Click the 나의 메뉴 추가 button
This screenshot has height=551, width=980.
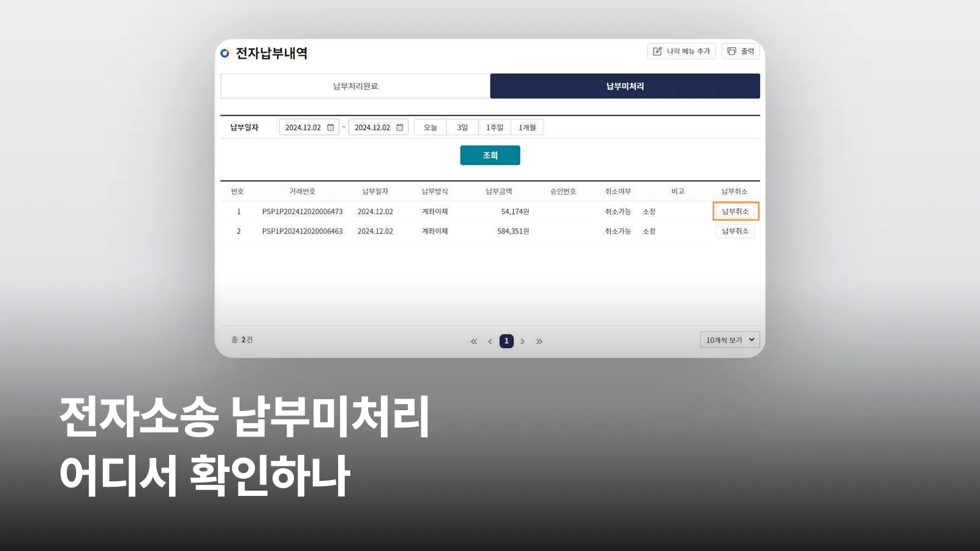click(x=681, y=51)
